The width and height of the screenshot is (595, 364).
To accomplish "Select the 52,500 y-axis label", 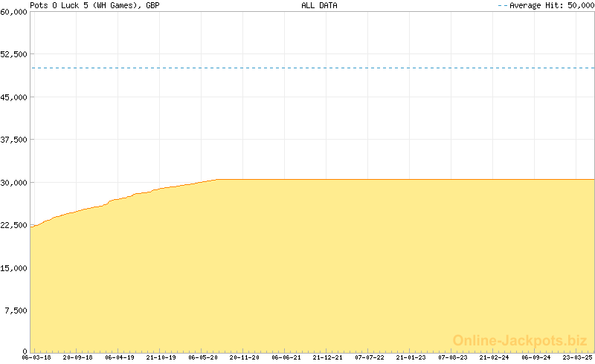I will [x=14, y=54].
